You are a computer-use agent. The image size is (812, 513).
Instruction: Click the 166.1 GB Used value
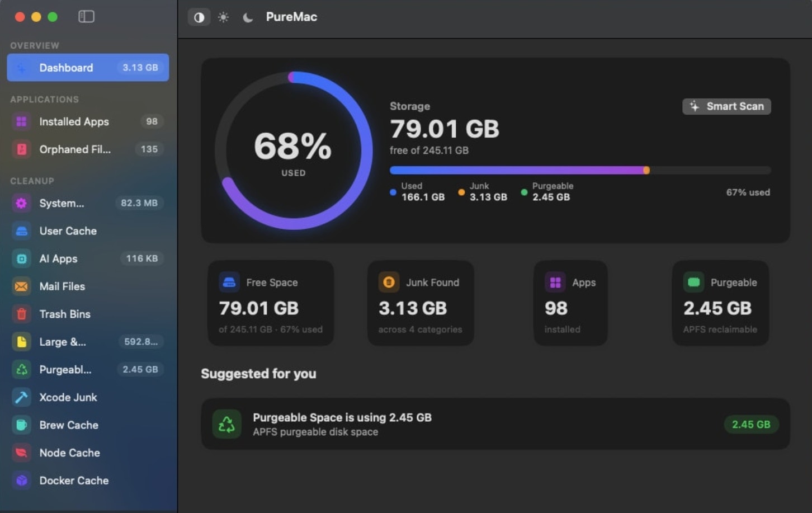423,197
